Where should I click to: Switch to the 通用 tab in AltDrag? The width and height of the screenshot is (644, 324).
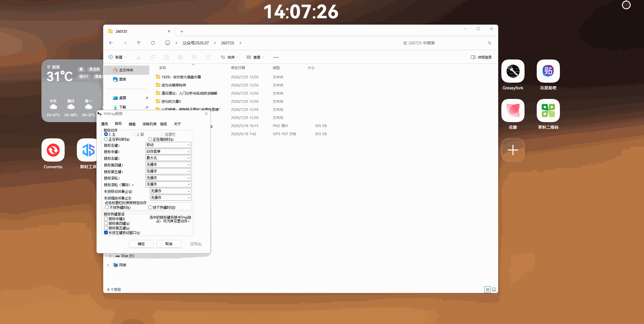(x=104, y=124)
